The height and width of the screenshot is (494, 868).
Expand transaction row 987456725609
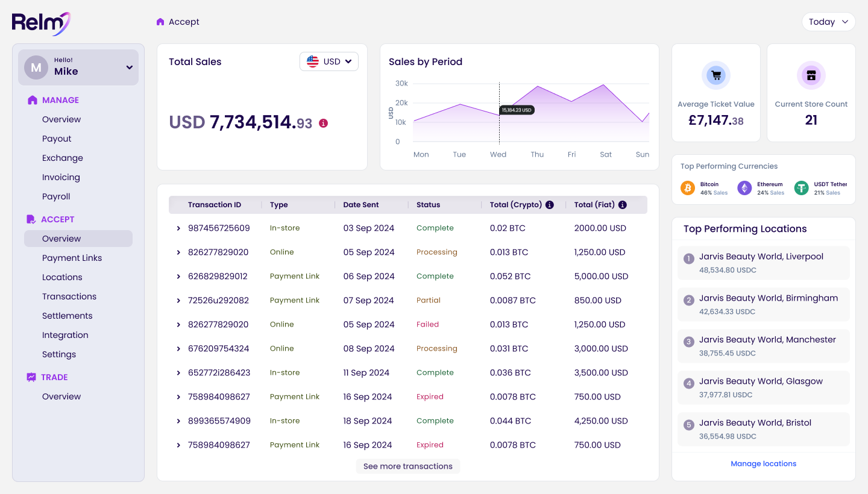coord(178,228)
